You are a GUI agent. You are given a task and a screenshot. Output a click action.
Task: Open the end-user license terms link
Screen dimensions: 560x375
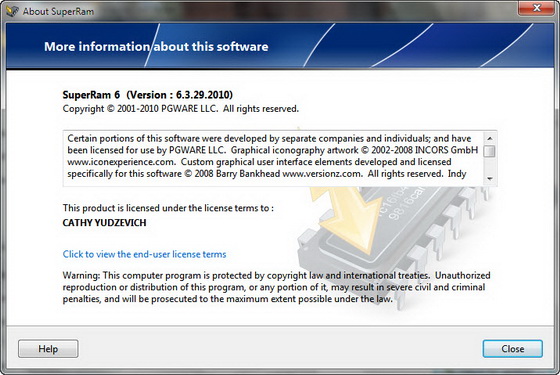[x=144, y=254]
